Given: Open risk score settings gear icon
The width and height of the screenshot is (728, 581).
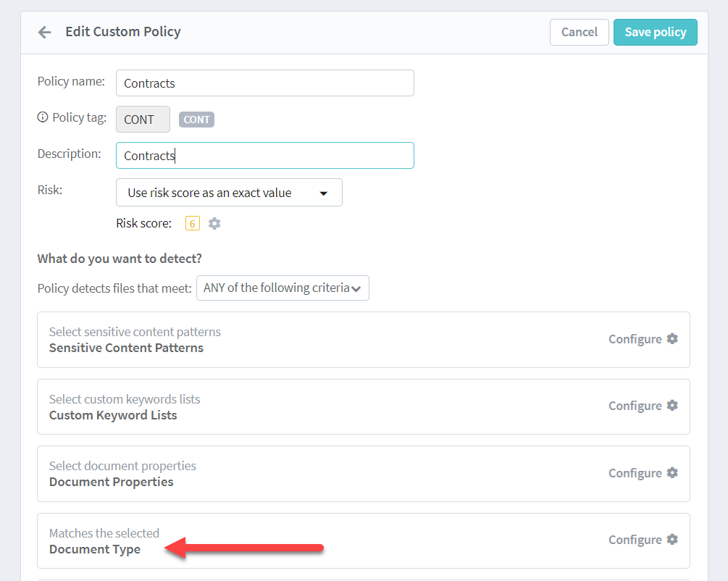Looking at the screenshot, I should click(x=214, y=223).
